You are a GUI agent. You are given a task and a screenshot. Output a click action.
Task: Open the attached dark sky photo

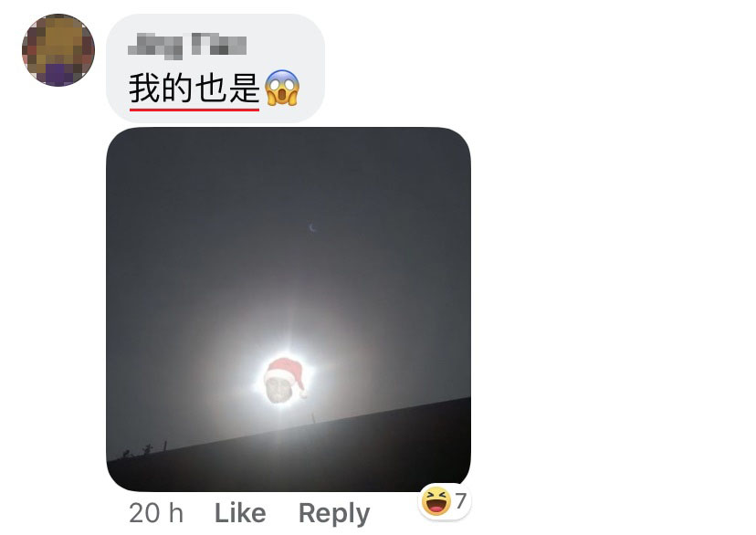pos(289,309)
